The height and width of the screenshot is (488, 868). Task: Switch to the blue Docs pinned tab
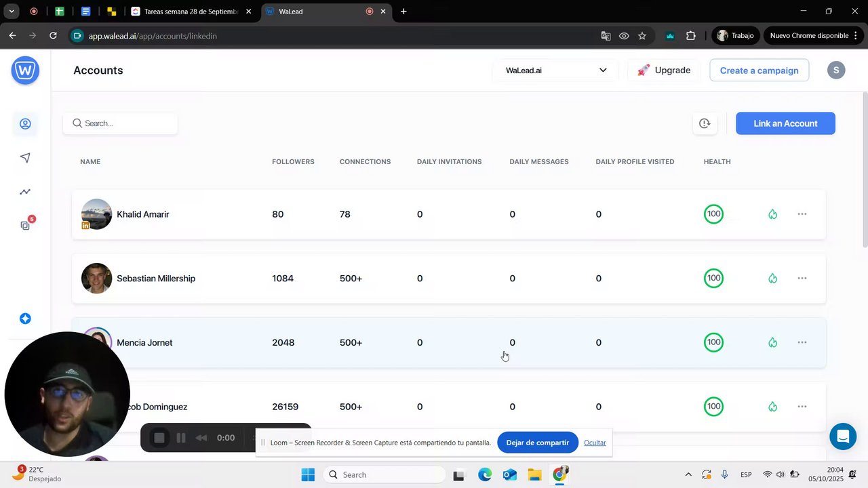85,12
